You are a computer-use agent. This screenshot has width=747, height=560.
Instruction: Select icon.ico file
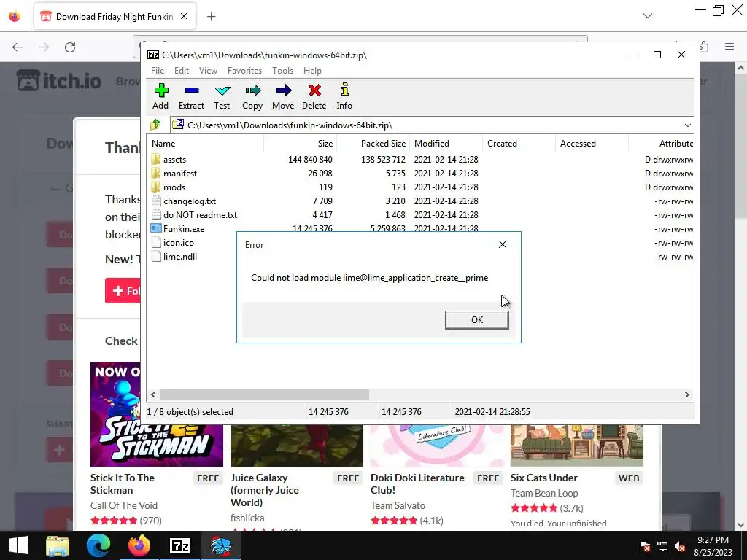pyautogui.click(x=179, y=242)
